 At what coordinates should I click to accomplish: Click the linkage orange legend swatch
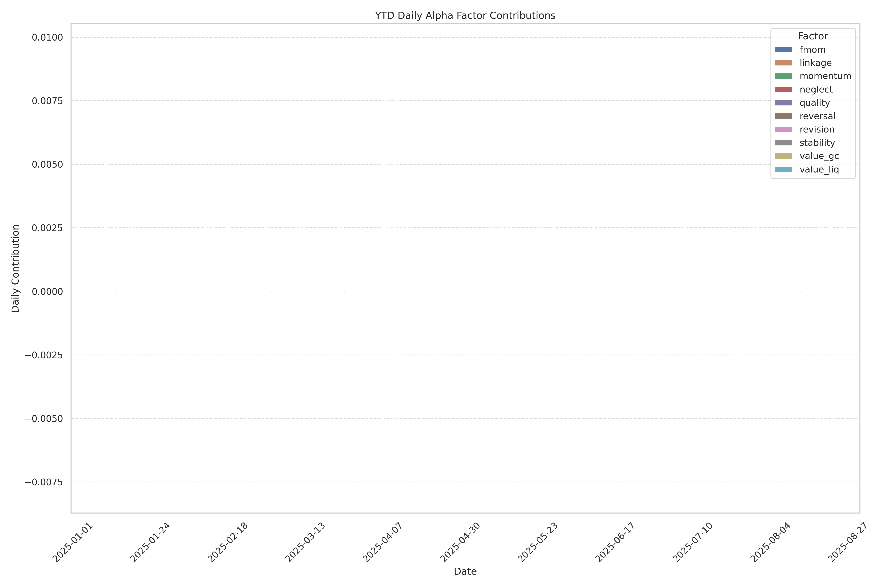point(783,63)
